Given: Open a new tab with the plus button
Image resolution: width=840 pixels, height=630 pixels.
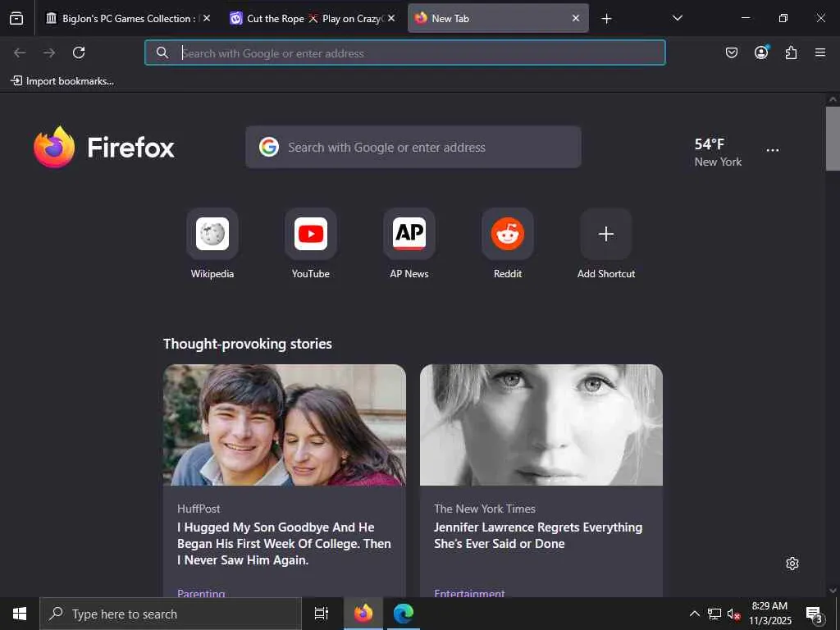Looking at the screenshot, I should tap(606, 19).
